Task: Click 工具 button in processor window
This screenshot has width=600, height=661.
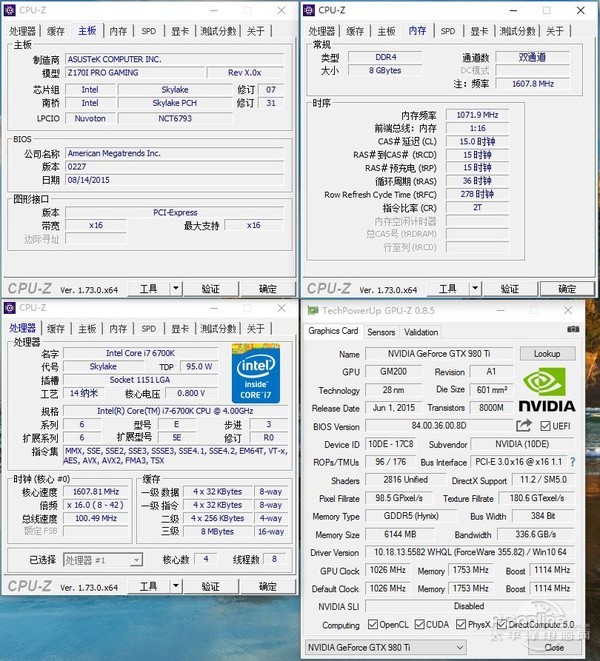Action: [148, 586]
